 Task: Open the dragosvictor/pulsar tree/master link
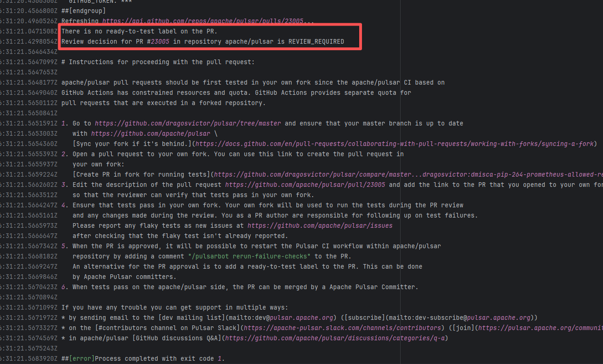(x=188, y=124)
